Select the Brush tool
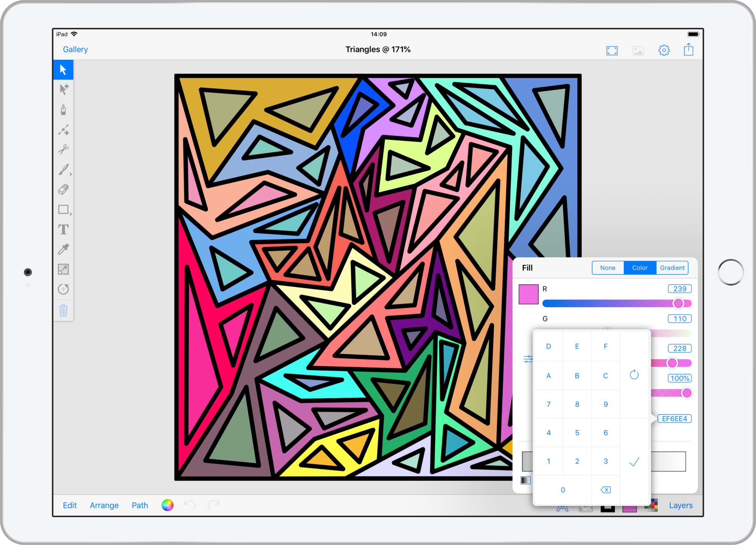 pos(64,170)
